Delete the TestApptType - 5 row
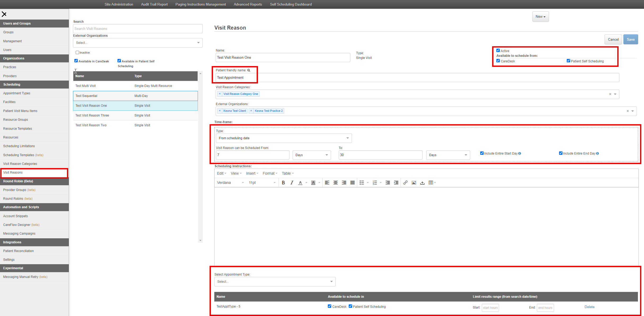Image resolution: width=644 pixels, height=316 pixels. pyautogui.click(x=589, y=307)
